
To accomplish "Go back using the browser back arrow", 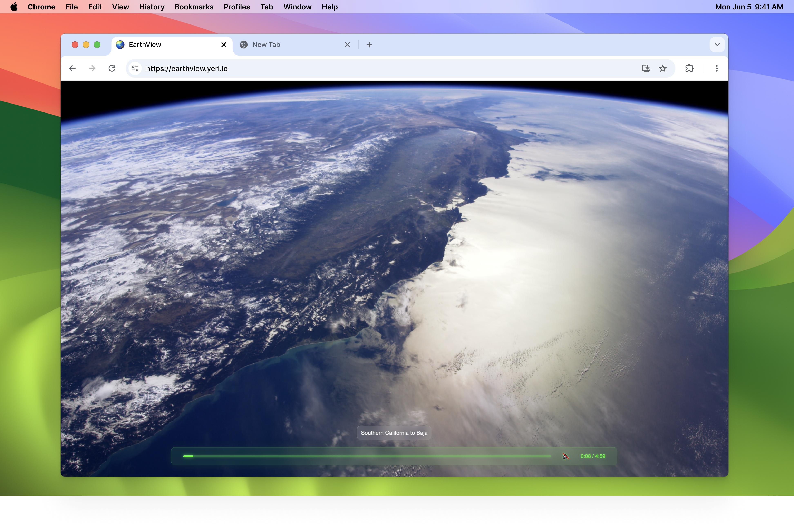I will (x=72, y=69).
